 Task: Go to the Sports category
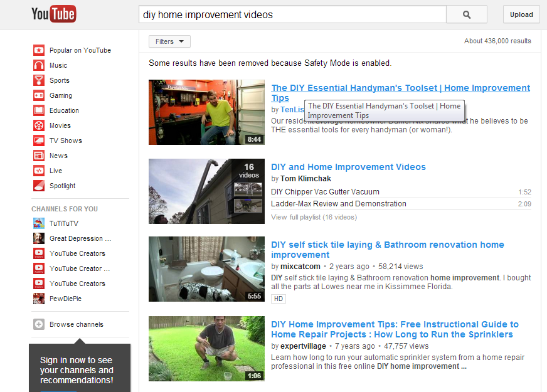pyautogui.click(x=60, y=80)
